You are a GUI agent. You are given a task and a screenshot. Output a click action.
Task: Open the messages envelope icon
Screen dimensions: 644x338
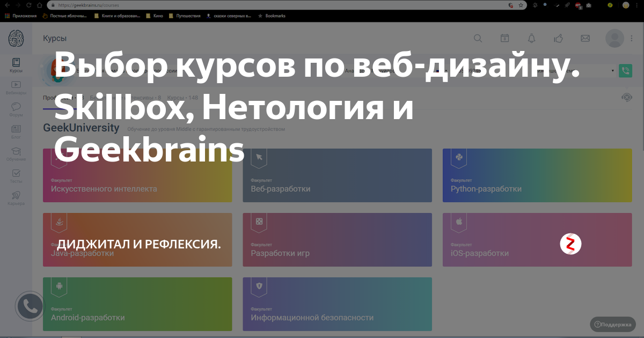coord(585,38)
